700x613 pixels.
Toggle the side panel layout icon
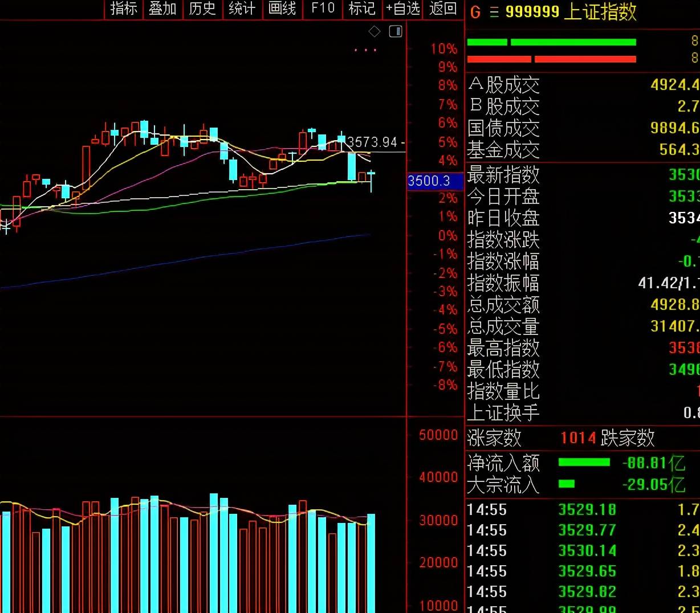pos(396,31)
